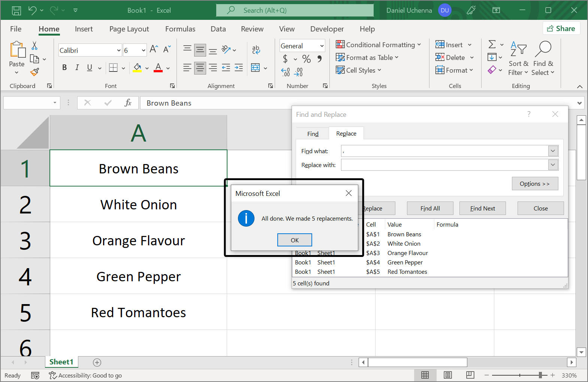588x382 pixels.
Task: Open the Calibri font name dropdown
Action: point(119,50)
